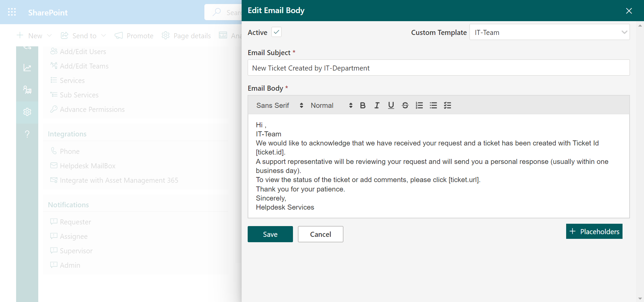644x302 pixels.
Task: Click the Requester notification chat icon
Action: click(54, 221)
